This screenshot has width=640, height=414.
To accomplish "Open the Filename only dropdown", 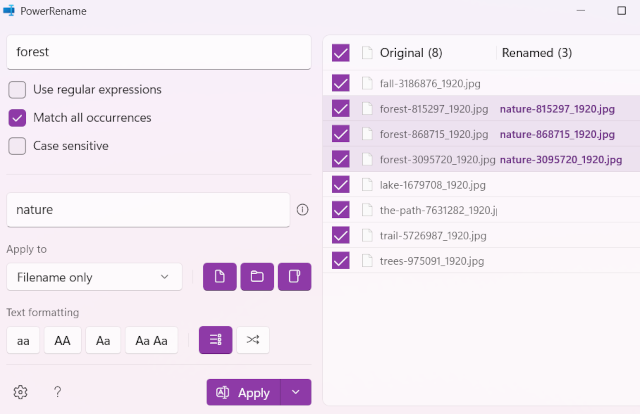I will point(94,277).
